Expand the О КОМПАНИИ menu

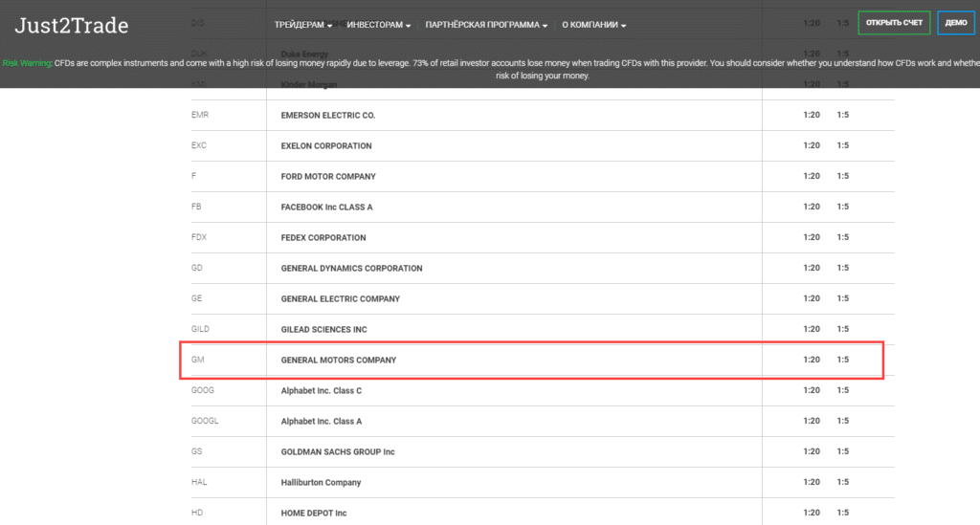pyautogui.click(x=594, y=25)
